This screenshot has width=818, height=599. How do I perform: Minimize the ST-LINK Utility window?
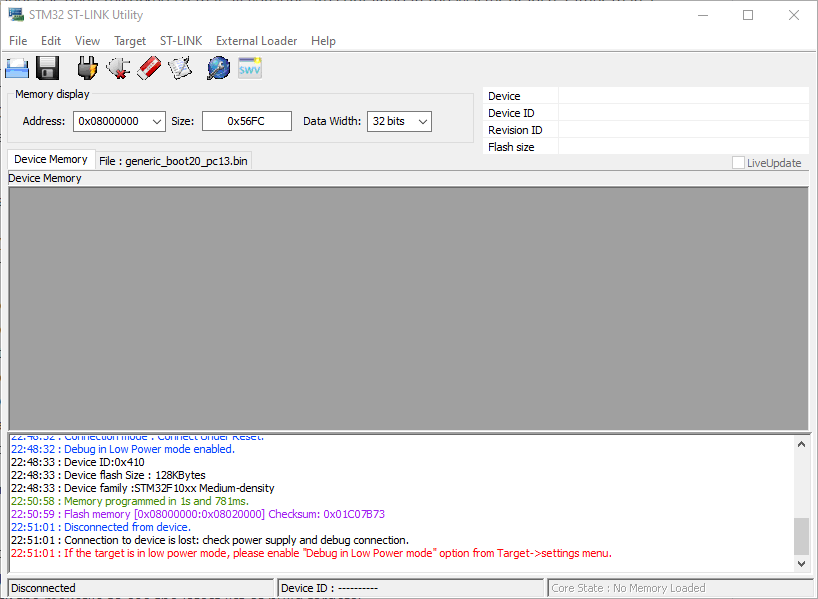703,15
